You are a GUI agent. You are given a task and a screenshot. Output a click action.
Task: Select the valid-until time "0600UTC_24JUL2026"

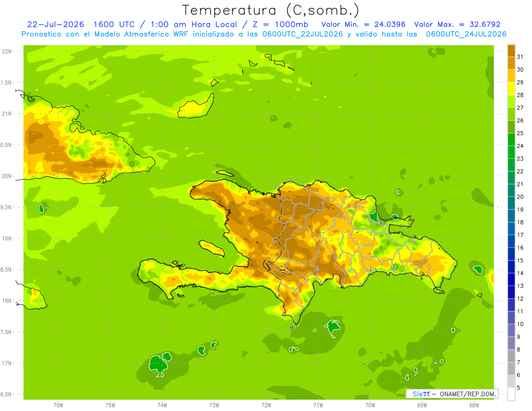(x=466, y=34)
